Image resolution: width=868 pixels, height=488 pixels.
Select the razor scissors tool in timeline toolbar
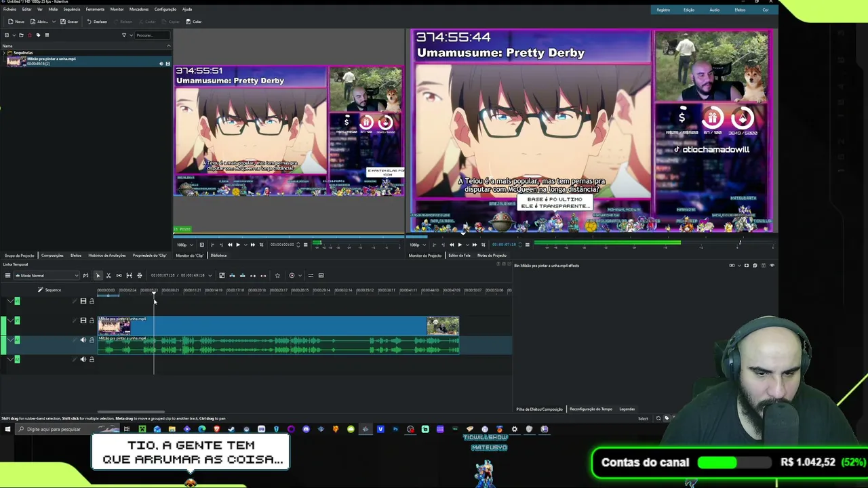[x=108, y=276]
